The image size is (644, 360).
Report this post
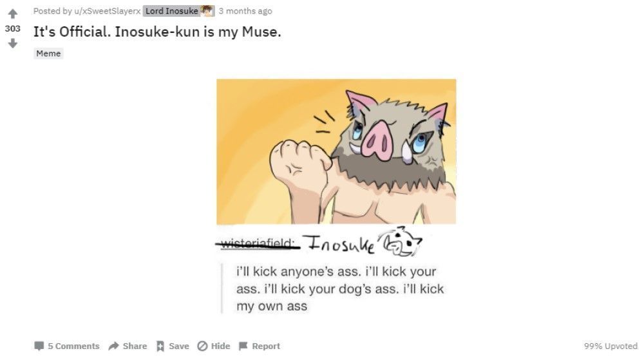(259, 346)
